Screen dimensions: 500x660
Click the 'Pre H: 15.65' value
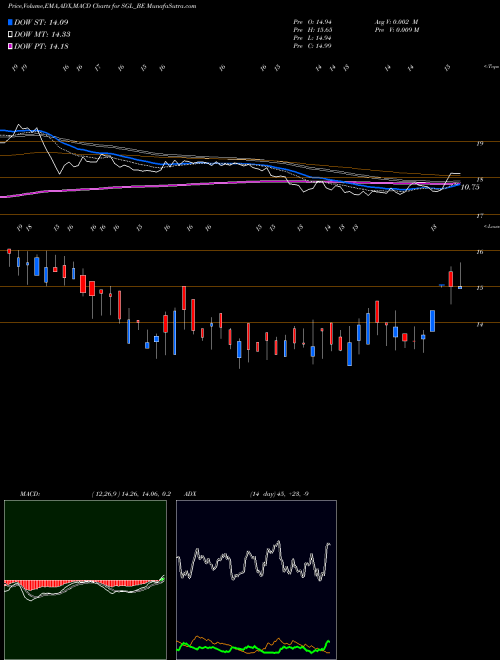(314, 30)
